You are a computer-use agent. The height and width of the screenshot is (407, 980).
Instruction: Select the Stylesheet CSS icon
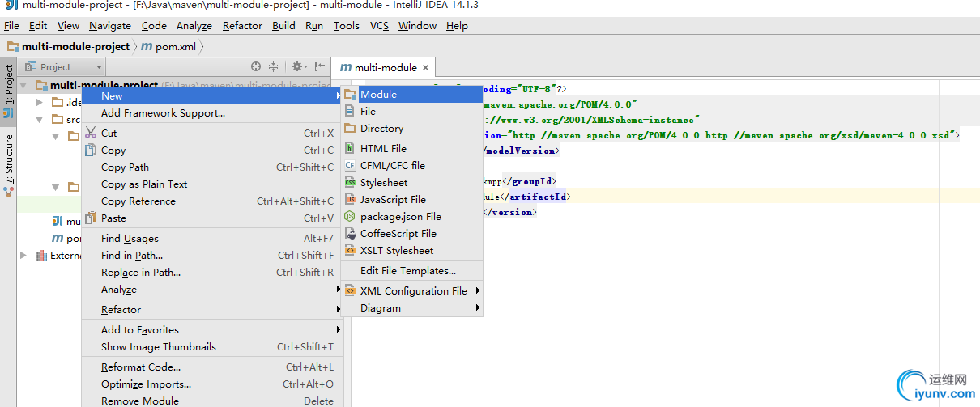(x=350, y=182)
